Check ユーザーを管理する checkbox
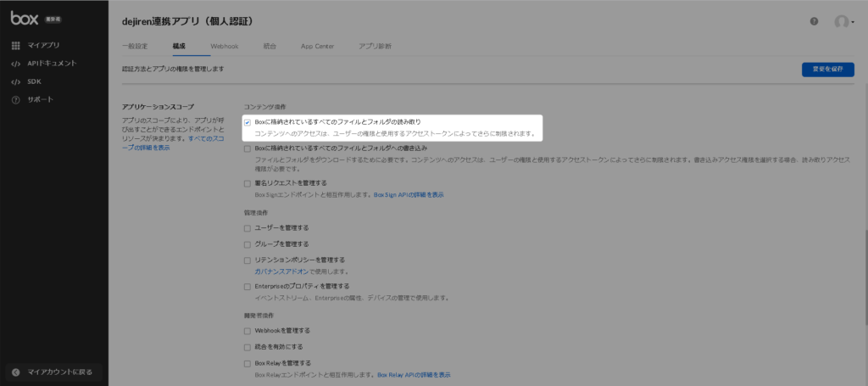868x386 pixels. [x=248, y=228]
